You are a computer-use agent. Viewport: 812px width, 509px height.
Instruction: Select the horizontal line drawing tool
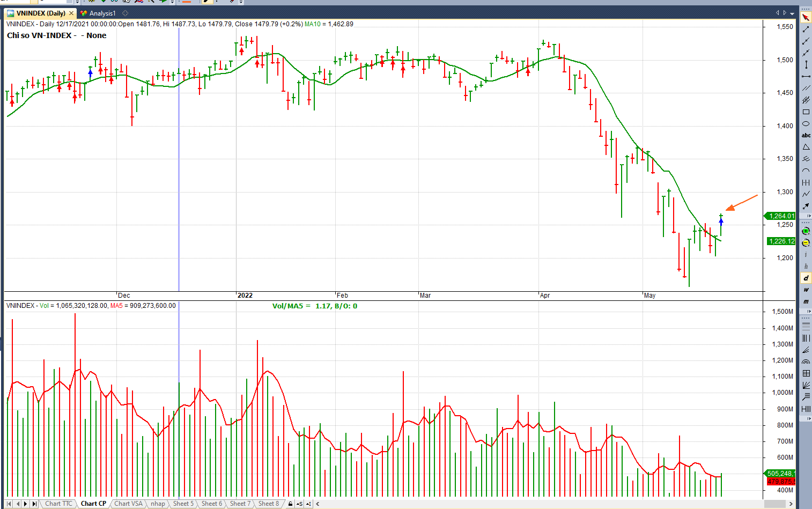(x=806, y=77)
